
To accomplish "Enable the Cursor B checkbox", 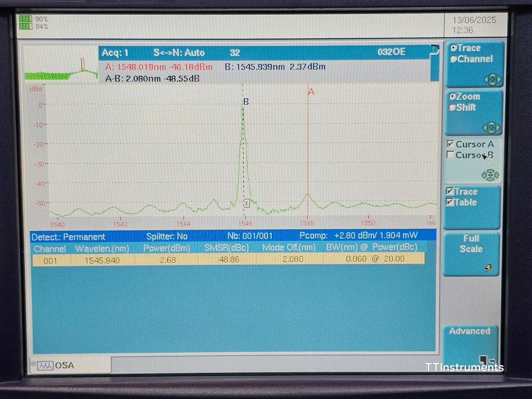I will [x=451, y=155].
